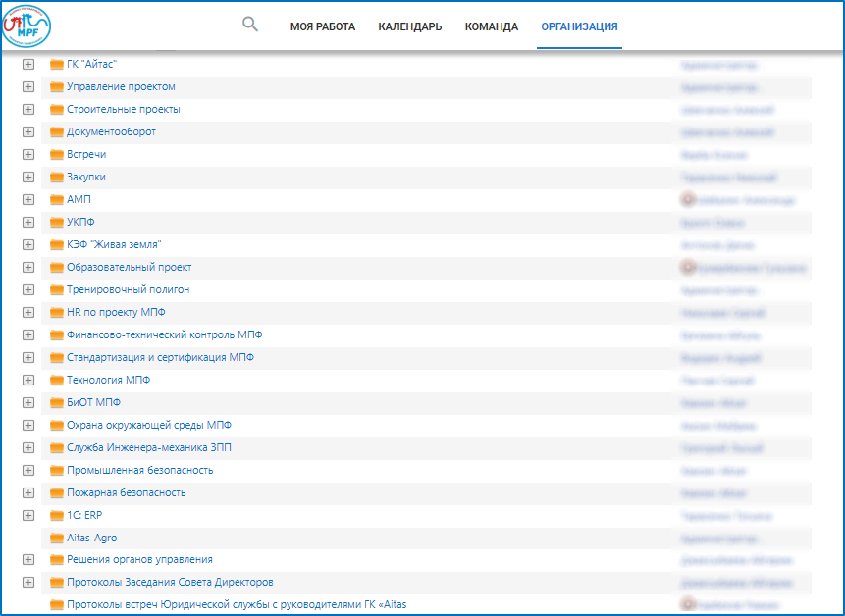
Task: Switch to the Моя работа tab
Action: point(323,26)
